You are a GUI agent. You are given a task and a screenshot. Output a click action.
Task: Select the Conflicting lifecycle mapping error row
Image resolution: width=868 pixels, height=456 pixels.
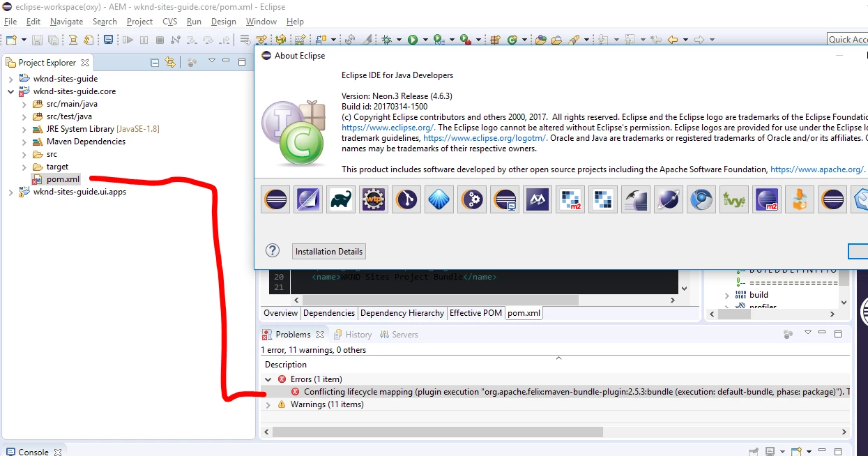coord(556,392)
